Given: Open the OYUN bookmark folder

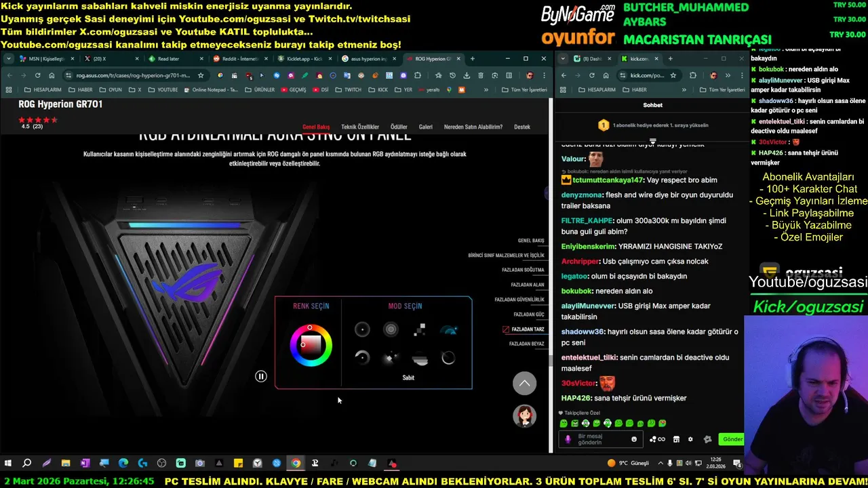Looking at the screenshot, I should (x=111, y=89).
